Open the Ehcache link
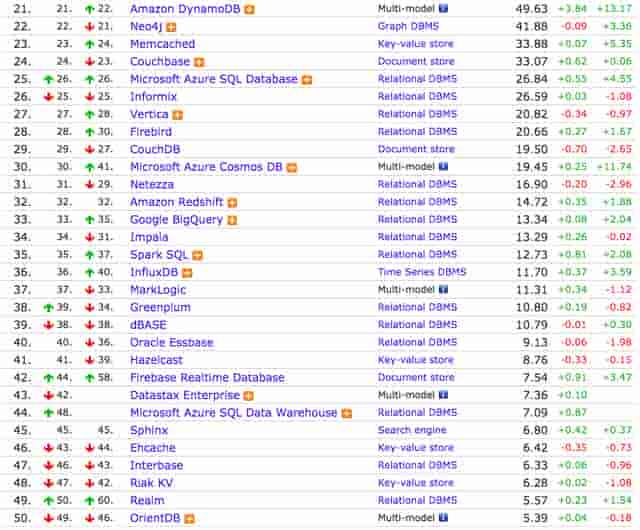 (x=153, y=448)
